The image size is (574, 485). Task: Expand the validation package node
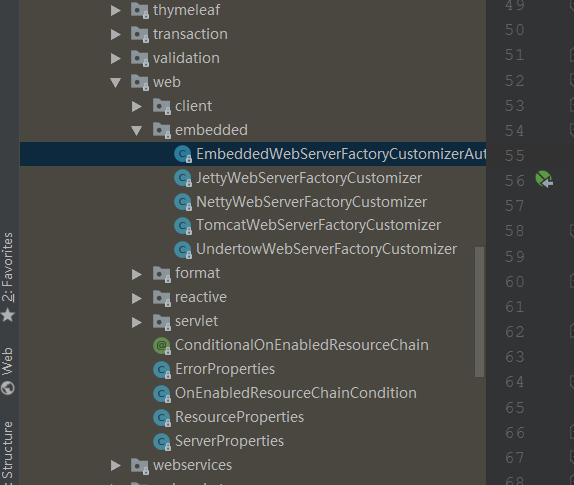tap(116, 58)
